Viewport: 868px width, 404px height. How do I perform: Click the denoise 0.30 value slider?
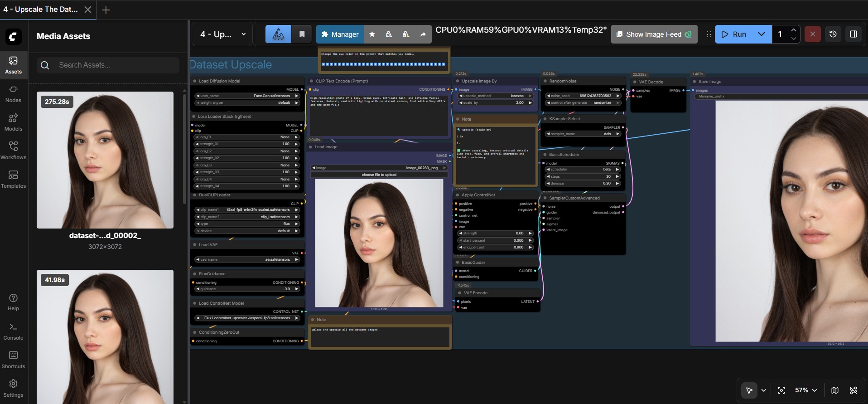pos(583,183)
